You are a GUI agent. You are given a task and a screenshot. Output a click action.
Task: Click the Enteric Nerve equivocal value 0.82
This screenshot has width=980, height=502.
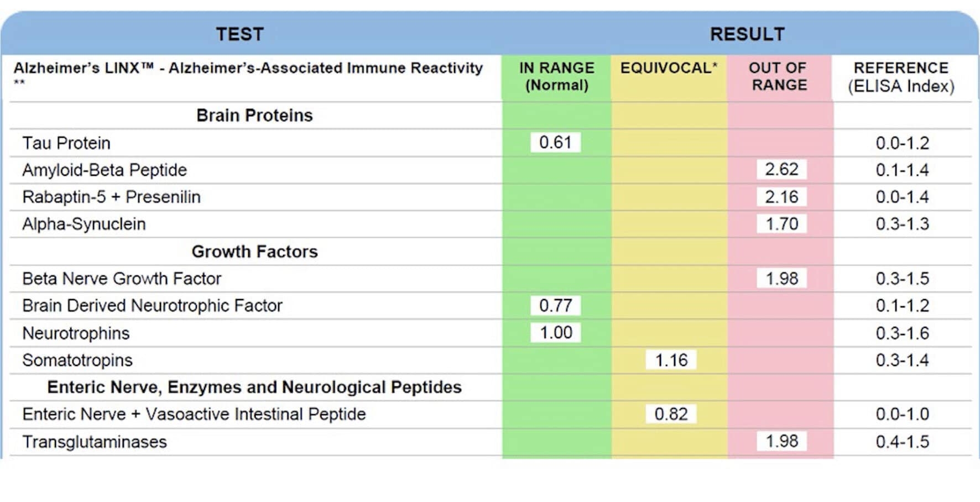671,414
